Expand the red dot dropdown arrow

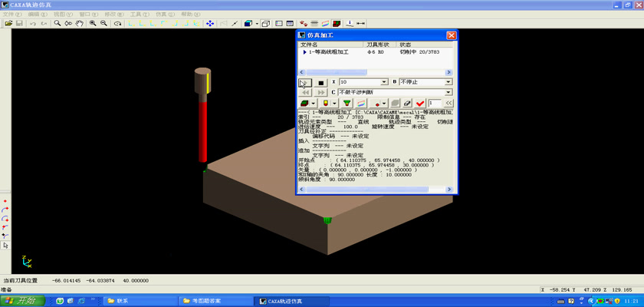[x=386, y=103]
